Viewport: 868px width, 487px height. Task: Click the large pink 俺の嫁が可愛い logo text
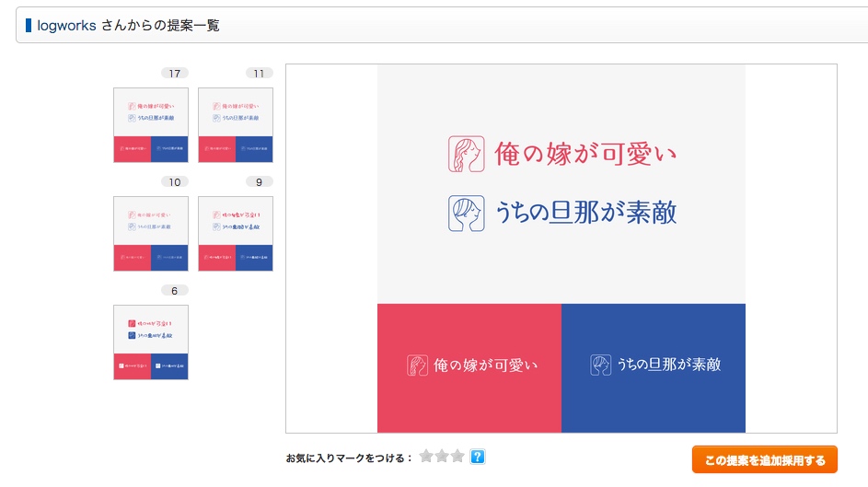[585, 154]
